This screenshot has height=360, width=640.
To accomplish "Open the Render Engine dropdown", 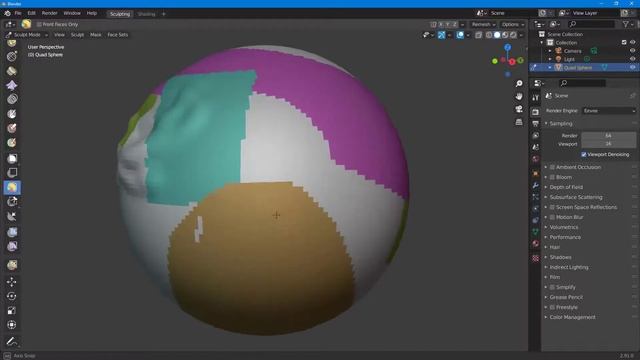I will [609, 111].
